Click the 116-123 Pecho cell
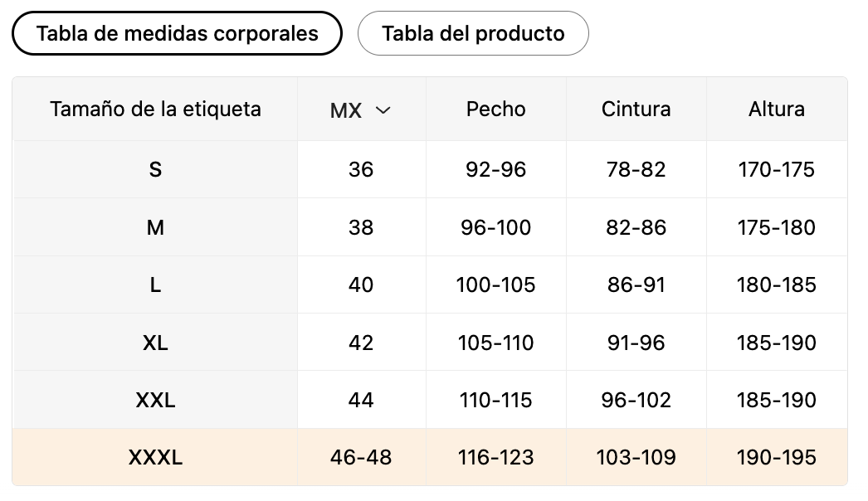This screenshot has width=868, height=501. tap(495, 457)
